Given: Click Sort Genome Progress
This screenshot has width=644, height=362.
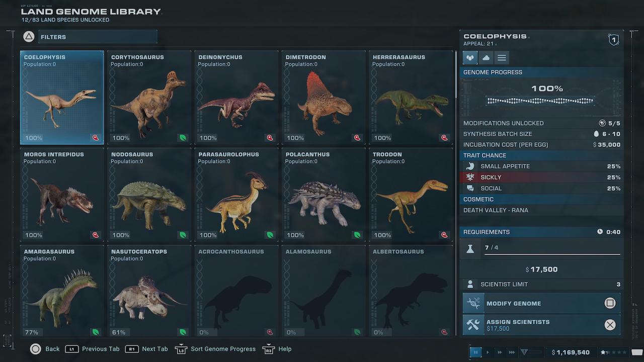Looking at the screenshot, I should point(215,349).
